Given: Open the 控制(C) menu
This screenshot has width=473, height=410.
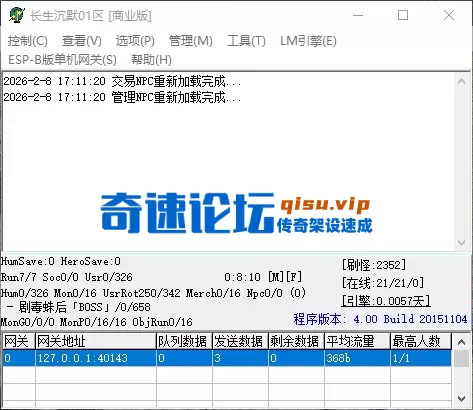Looking at the screenshot, I should [28, 41].
